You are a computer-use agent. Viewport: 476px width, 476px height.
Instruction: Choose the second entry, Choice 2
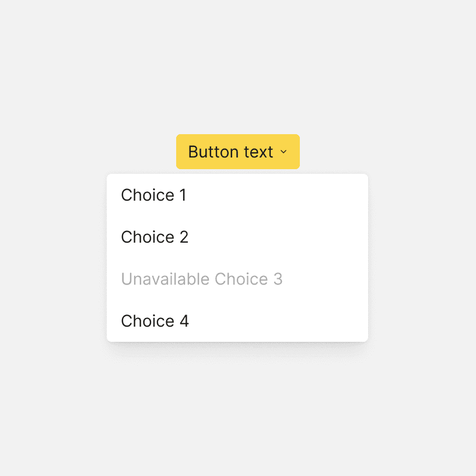pos(155,237)
